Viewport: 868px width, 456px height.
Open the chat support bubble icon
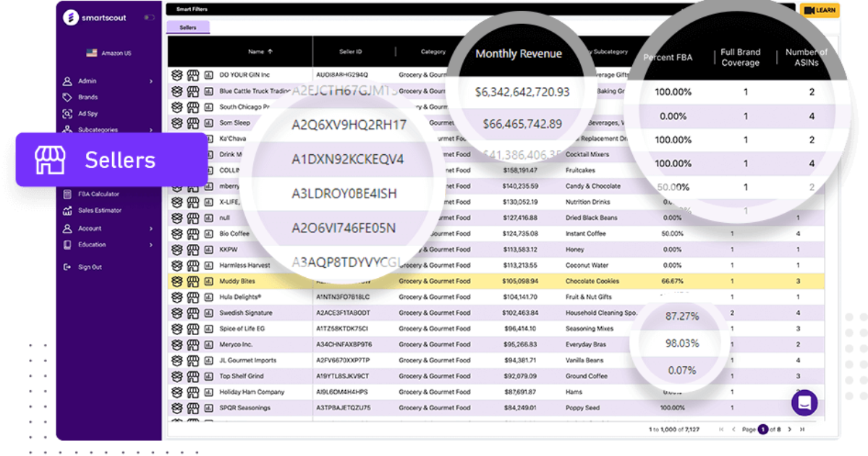[804, 402]
